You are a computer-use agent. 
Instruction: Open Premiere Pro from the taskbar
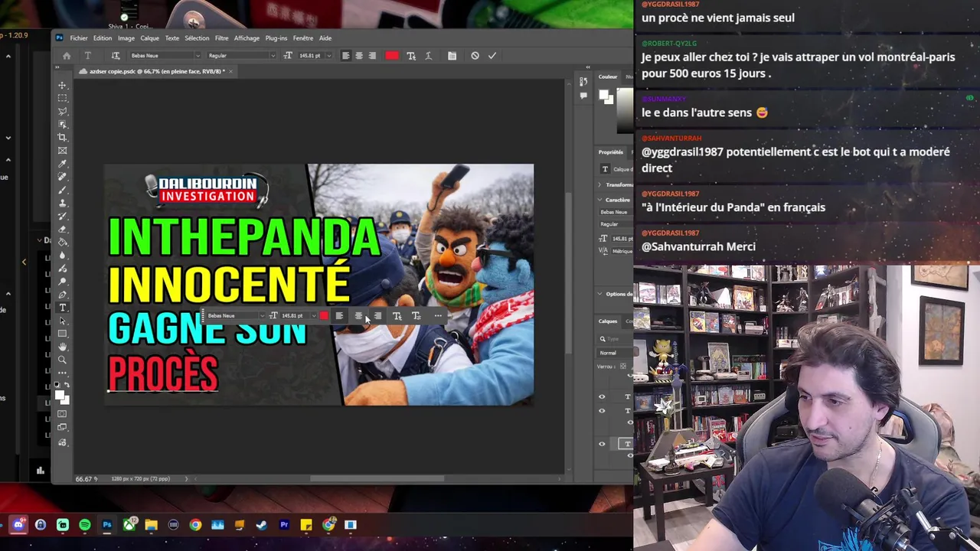point(284,525)
